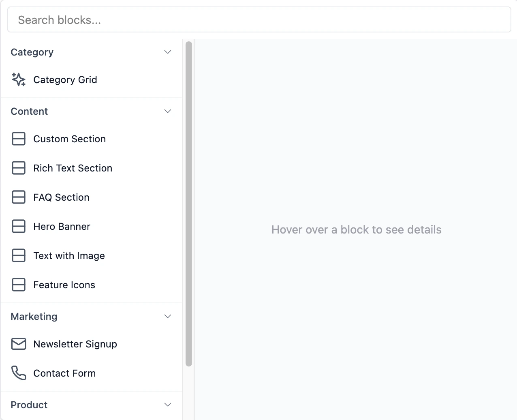The height and width of the screenshot is (420, 517).
Task: Click the FAQ Section block icon
Action: [x=18, y=197]
